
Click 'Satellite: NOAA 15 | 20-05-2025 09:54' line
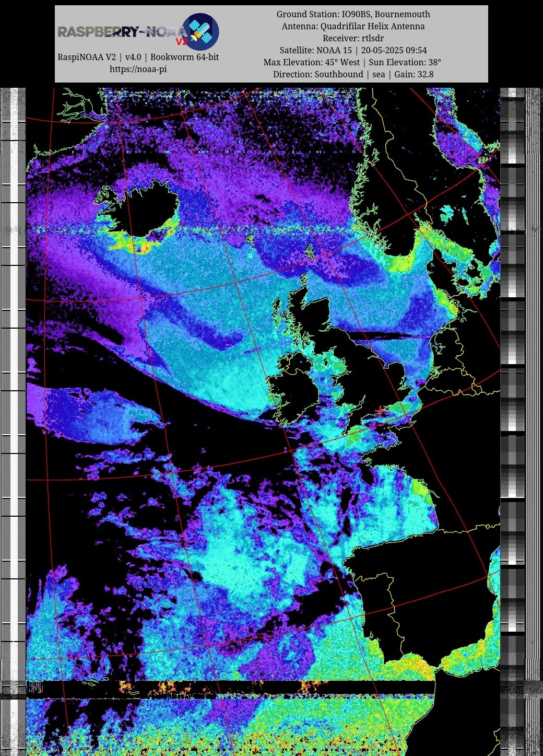pos(353,50)
